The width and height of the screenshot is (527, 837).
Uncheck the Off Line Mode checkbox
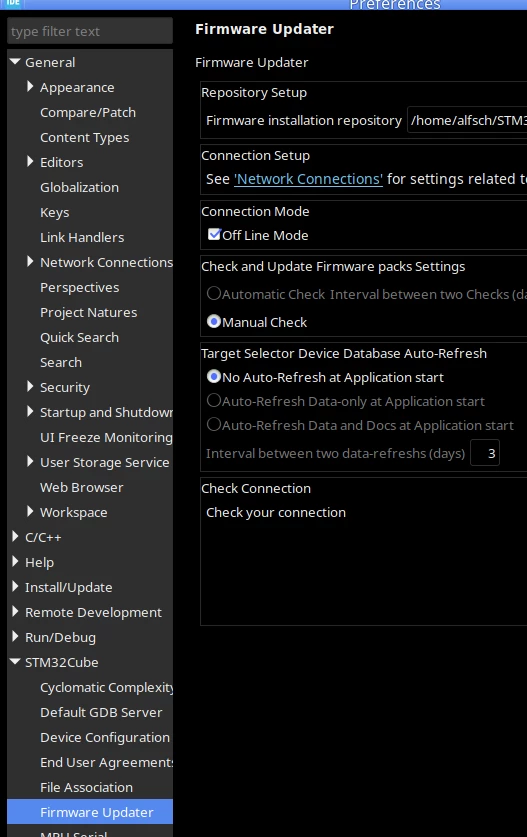click(214, 234)
